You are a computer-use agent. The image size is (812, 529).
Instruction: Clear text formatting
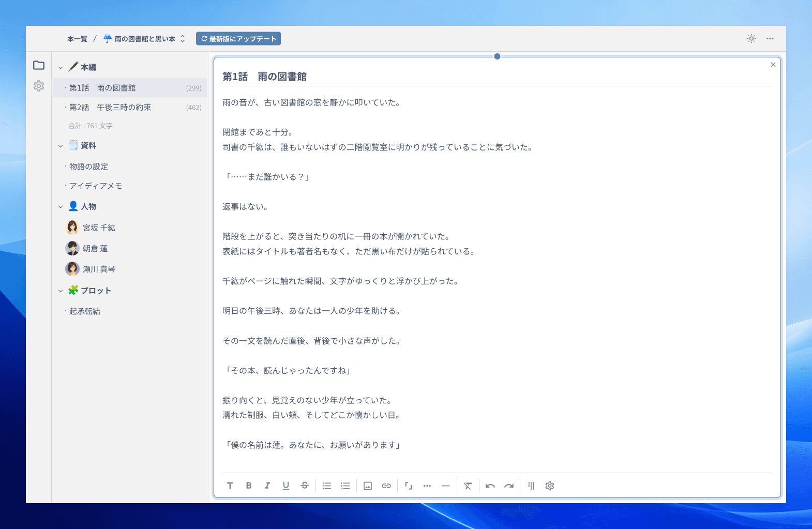[468, 486]
